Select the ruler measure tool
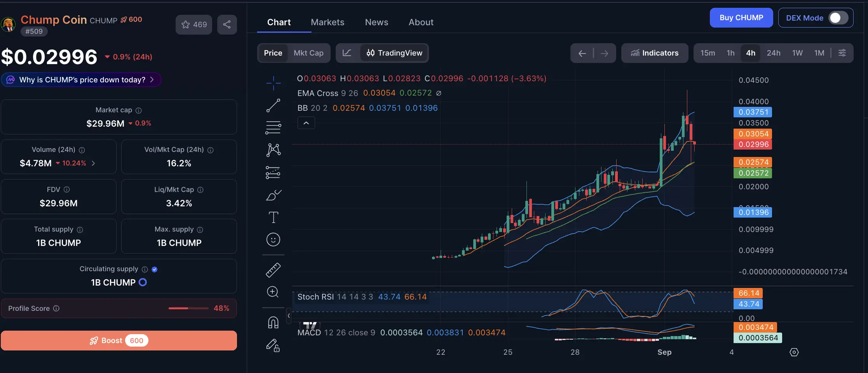 point(273,270)
